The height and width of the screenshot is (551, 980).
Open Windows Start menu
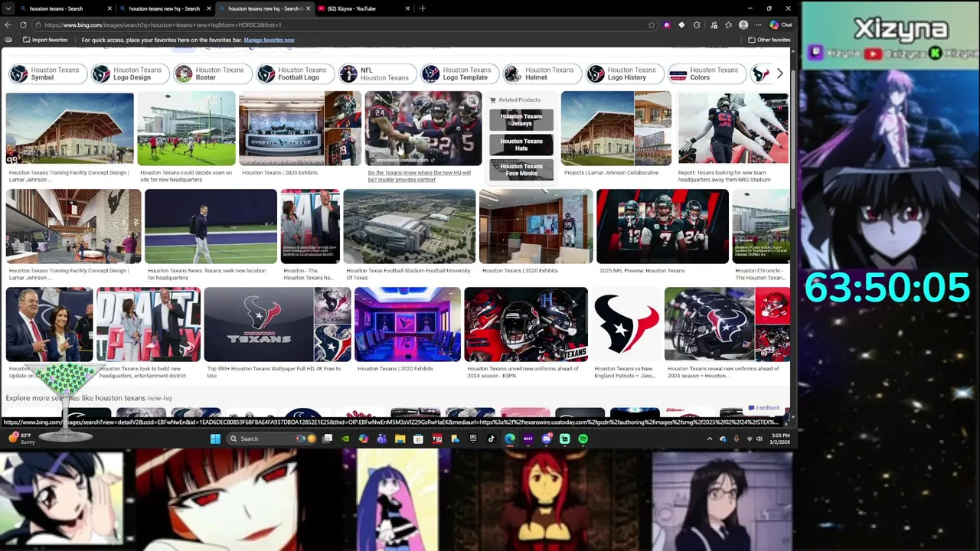pos(215,439)
